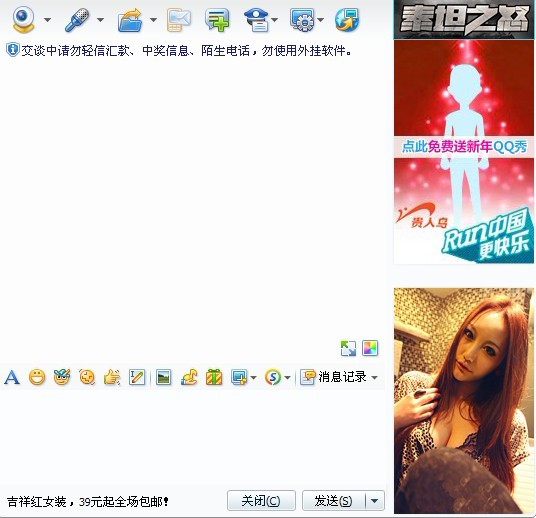
Task: Expand the 消息记录 dropdown arrow
Action: tap(374, 378)
